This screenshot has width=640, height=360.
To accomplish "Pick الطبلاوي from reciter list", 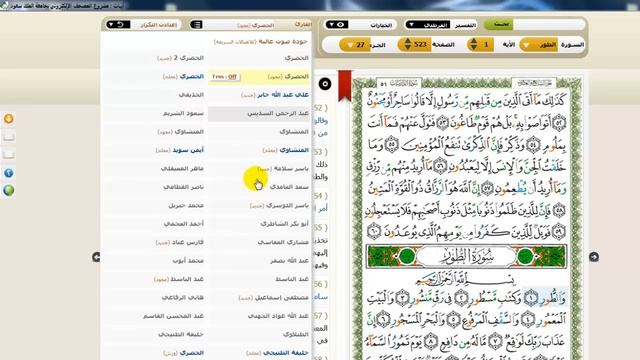I will (296, 334).
